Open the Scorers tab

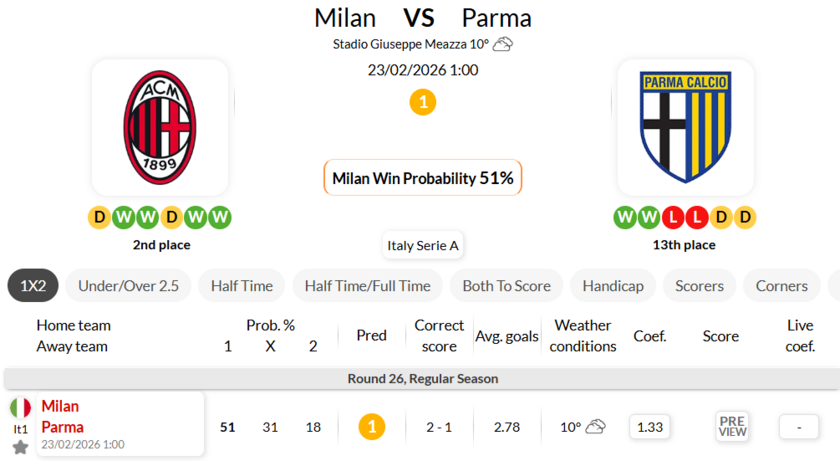(699, 286)
